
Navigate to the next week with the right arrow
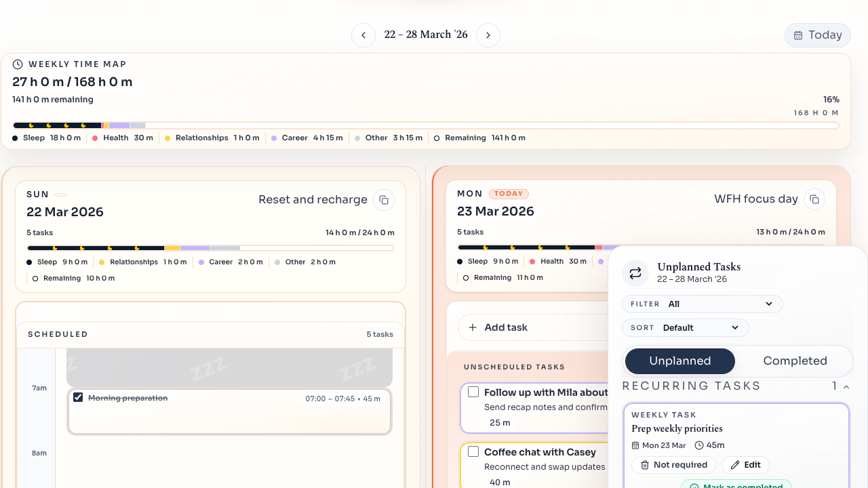coord(488,35)
